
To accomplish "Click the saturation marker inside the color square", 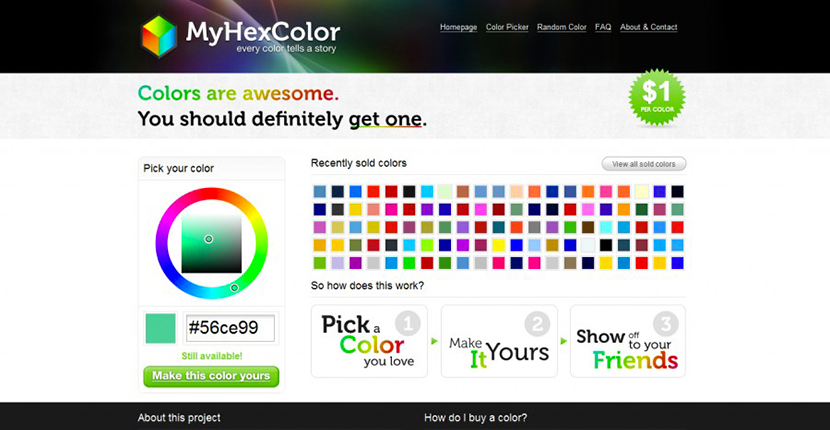I will click(209, 239).
